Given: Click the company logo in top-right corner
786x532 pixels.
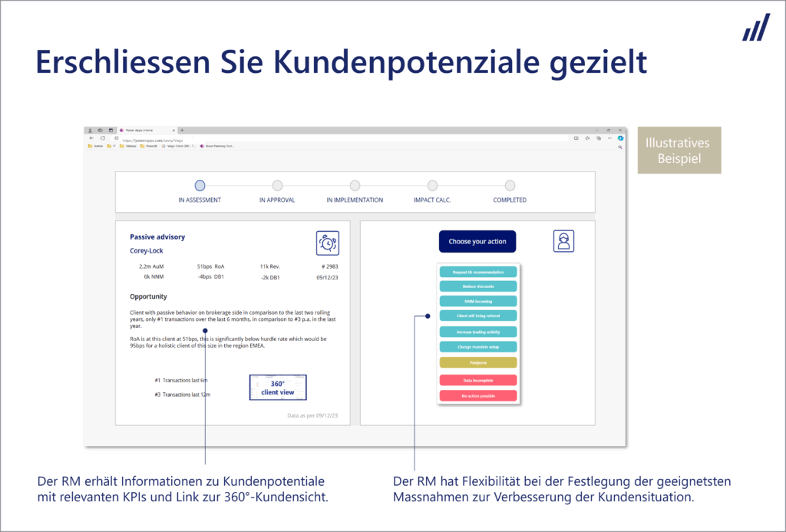Looking at the screenshot, I should click(755, 27).
